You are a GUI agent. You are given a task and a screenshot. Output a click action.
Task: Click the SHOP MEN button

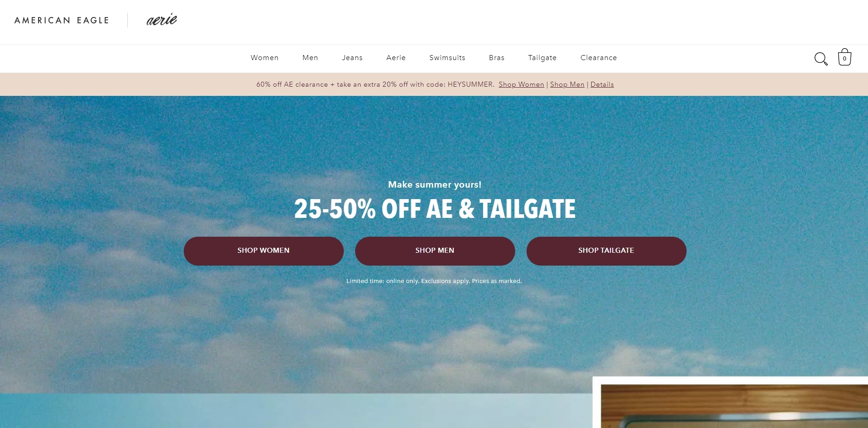click(435, 251)
